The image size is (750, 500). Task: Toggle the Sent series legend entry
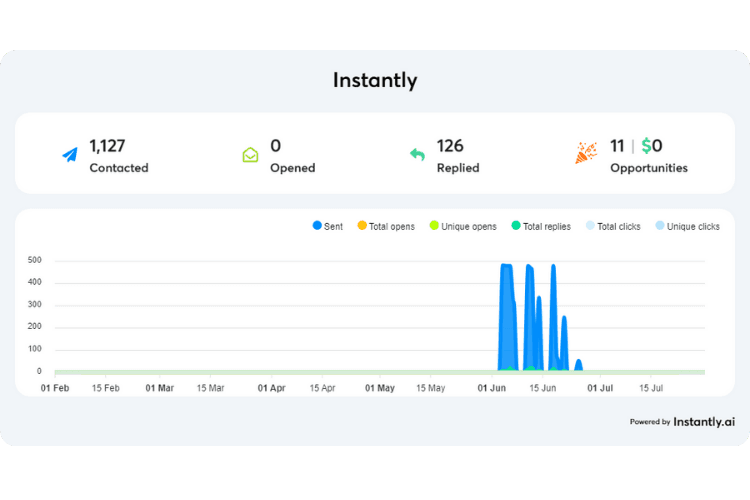point(328,226)
